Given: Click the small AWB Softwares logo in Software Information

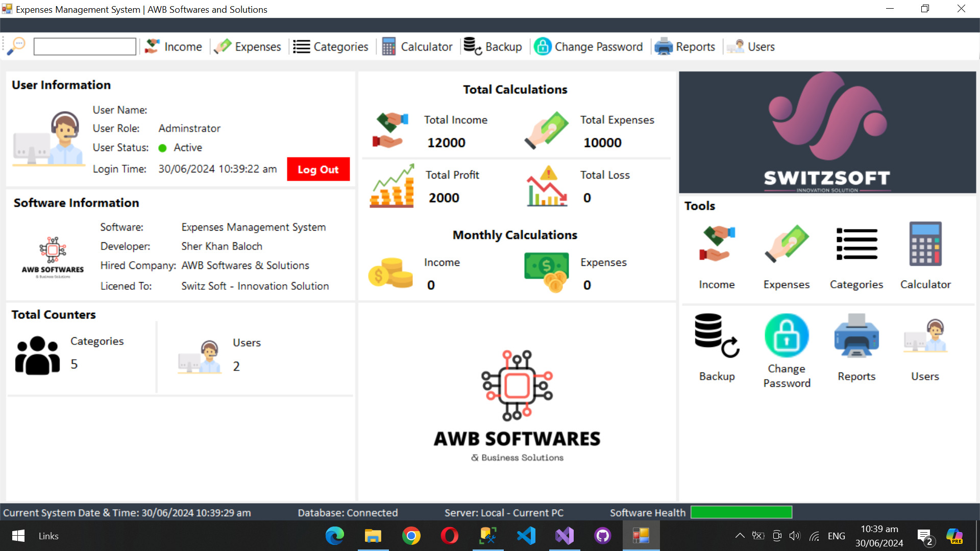Looking at the screenshot, I should pyautogui.click(x=53, y=257).
